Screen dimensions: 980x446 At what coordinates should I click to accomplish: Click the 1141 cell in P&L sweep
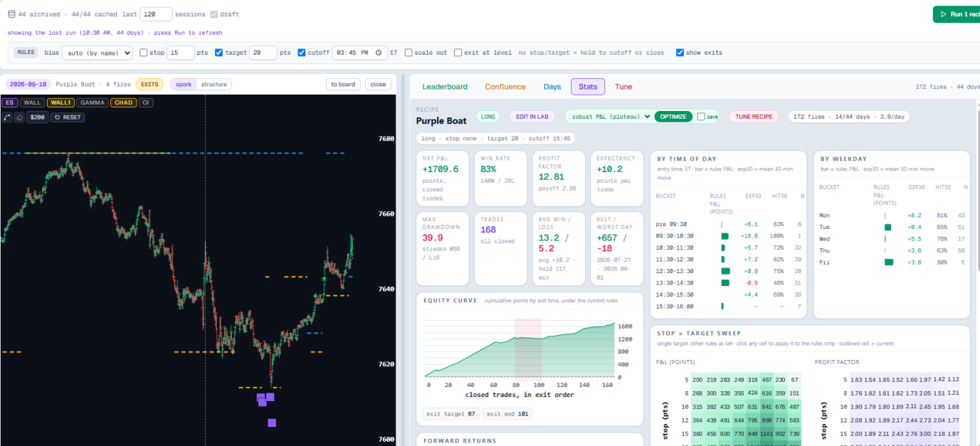(x=766, y=434)
